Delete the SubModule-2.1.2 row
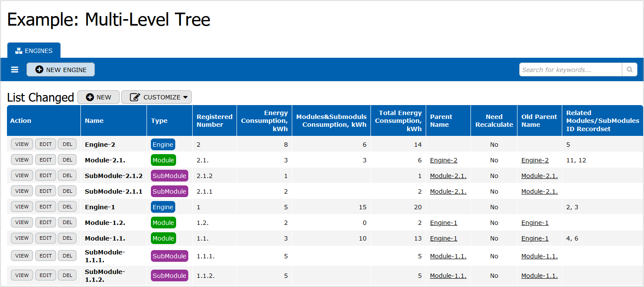The height and width of the screenshot is (287, 644). click(67, 175)
